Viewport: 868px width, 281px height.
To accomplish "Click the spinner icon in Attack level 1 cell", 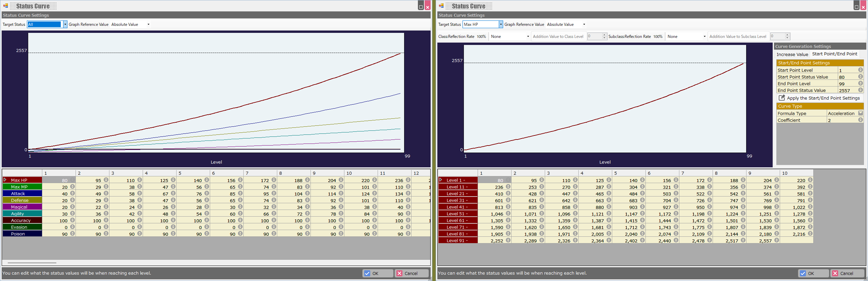I will [x=73, y=193].
